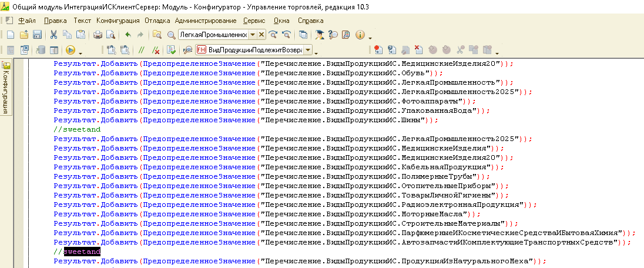Click the line with ВидыПродукцииИС.УпакованнаяВода
The image size is (644, 268).
coord(271,110)
